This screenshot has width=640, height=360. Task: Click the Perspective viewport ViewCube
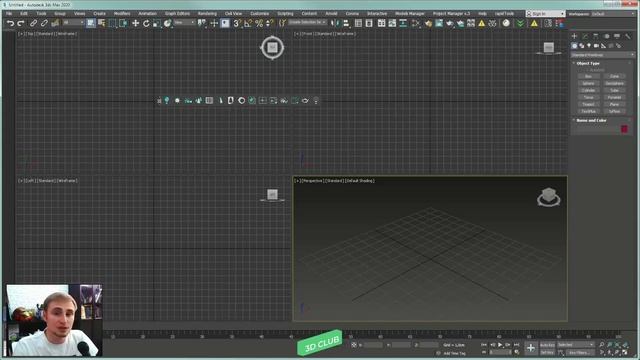(549, 197)
